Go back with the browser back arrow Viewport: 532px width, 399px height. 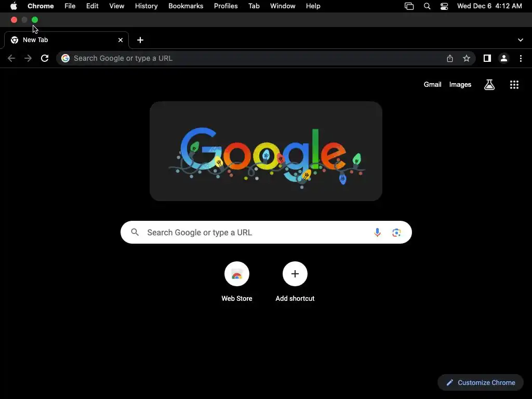click(x=11, y=58)
